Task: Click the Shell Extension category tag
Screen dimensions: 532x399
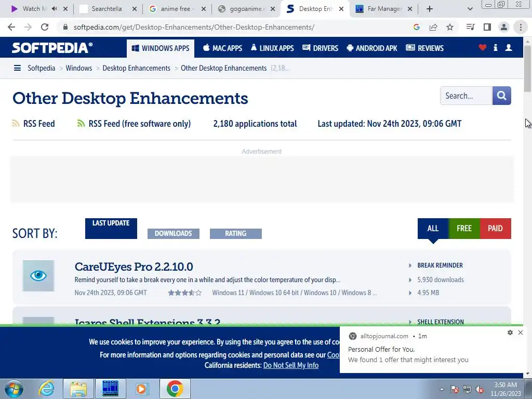Action: point(441,322)
